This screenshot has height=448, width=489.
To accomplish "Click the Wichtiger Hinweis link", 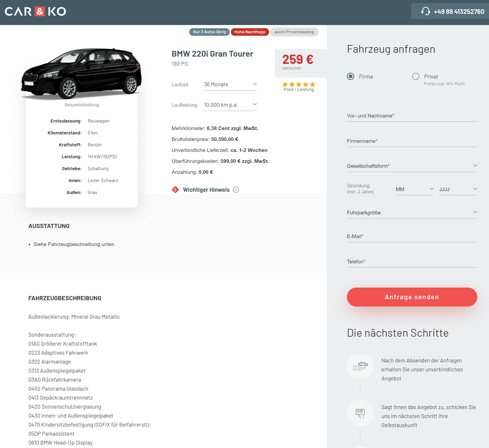I will pyautogui.click(x=206, y=190).
